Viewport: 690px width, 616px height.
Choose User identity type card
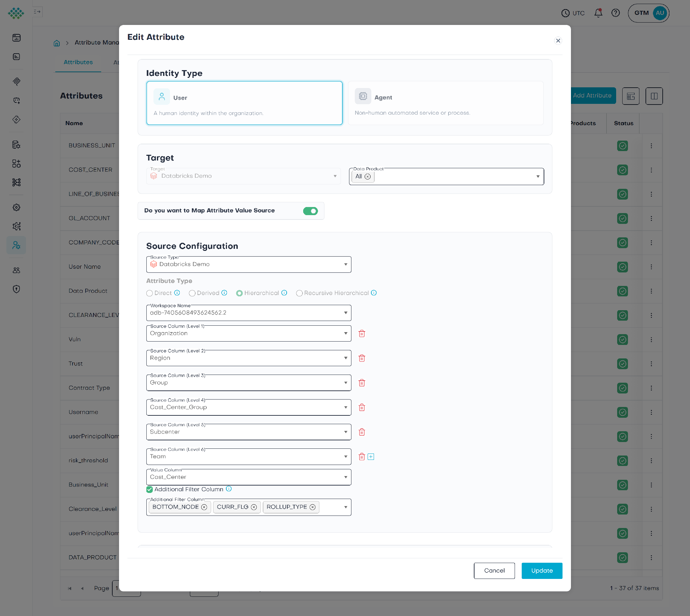click(x=245, y=103)
